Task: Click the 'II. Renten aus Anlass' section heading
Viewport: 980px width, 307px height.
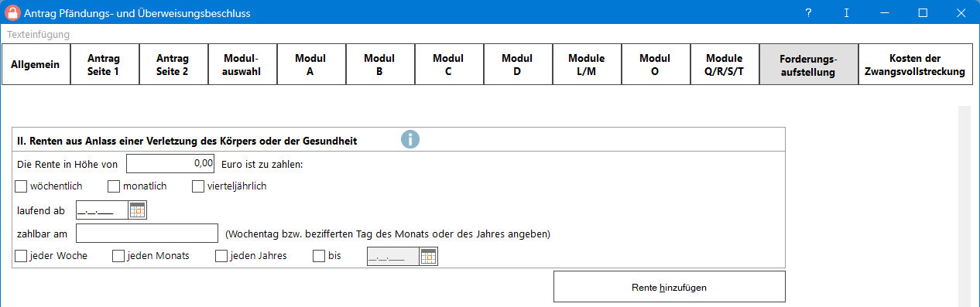Action: coord(187,141)
